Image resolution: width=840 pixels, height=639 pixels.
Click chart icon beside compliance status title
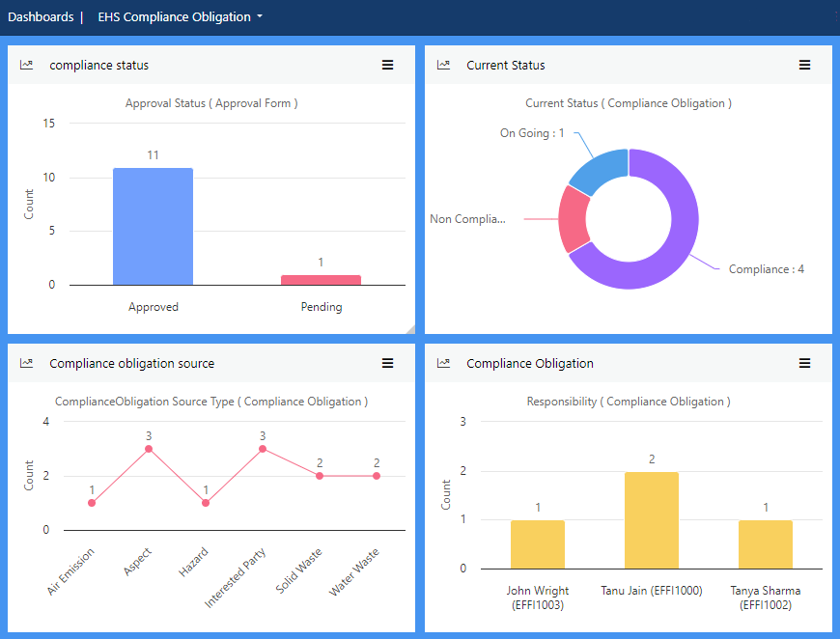(x=26, y=66)
